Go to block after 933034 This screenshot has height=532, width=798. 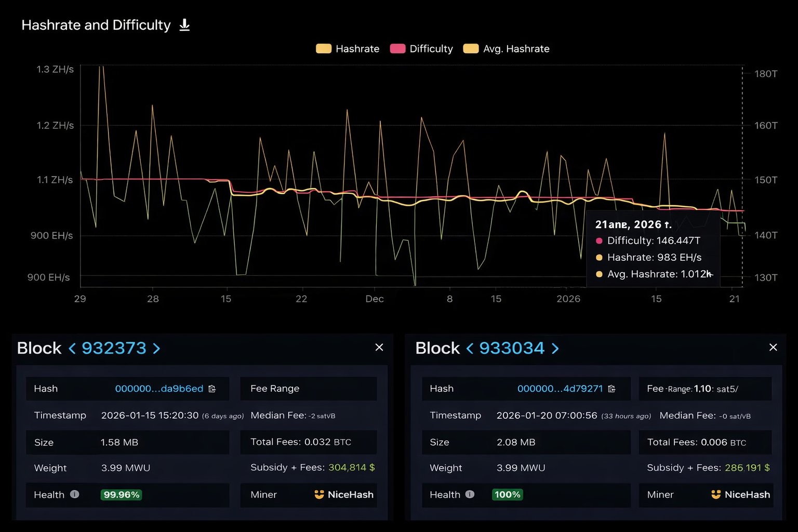(555, 348)
